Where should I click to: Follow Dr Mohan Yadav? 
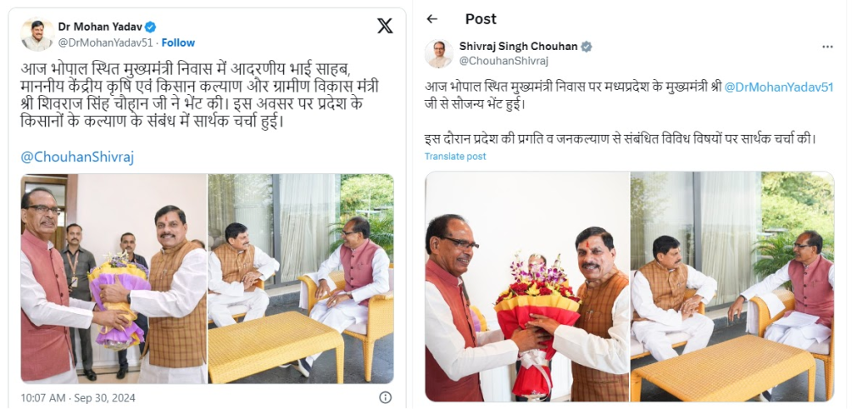click(x=178, y=42)
